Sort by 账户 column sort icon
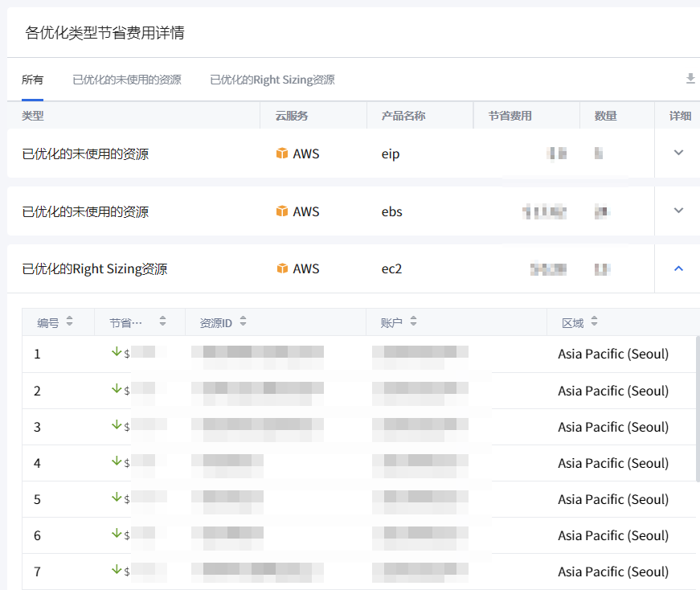700x590 pixels. click(x=413, y=322)
